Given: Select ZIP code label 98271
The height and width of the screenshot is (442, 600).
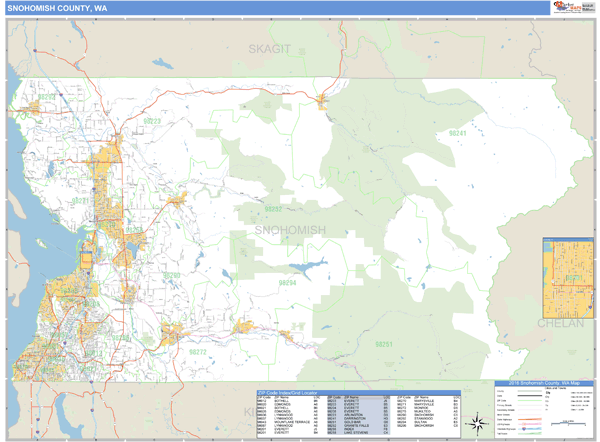Looking at the screenshot, I should (80, 201).
